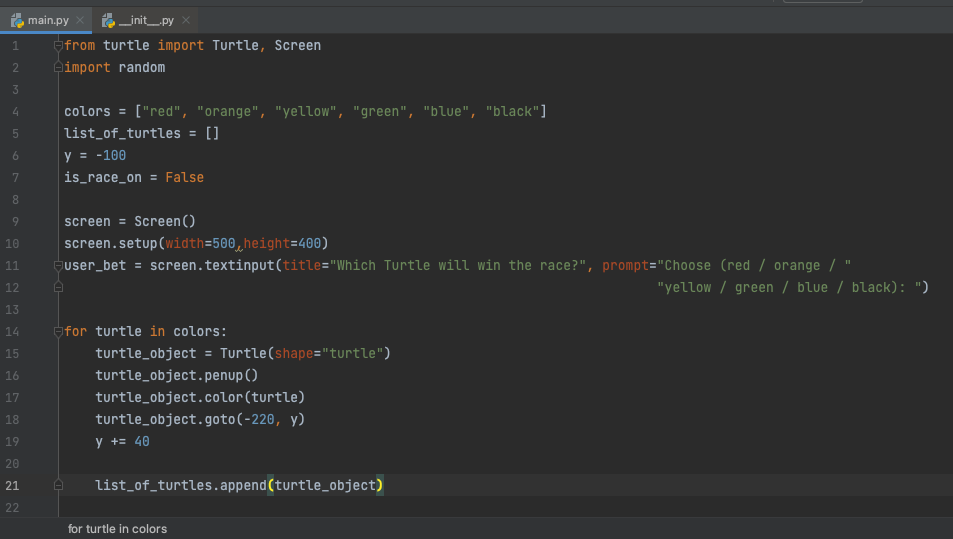953x539 pixels.
Task: Click the "red" string in colors list
Action: pos(161,112)
